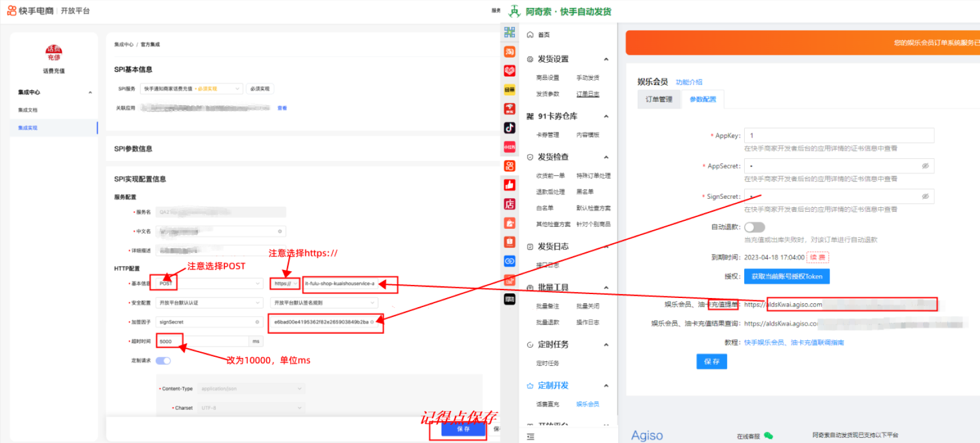Open the 开放平台默认签名规则 dropdown

(324, 303)
